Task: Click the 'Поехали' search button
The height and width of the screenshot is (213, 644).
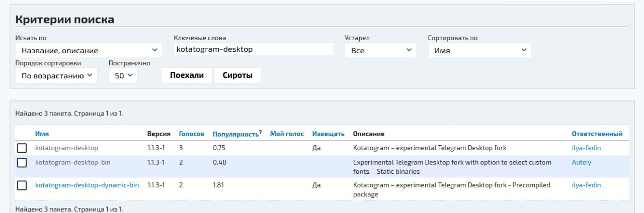Action: click(x=187, y=75)
